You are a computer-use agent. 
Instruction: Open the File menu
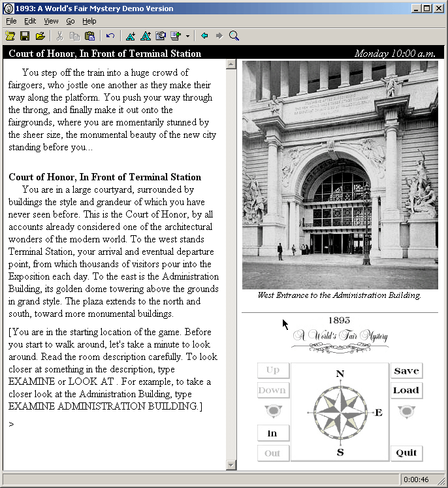(11, 21)
